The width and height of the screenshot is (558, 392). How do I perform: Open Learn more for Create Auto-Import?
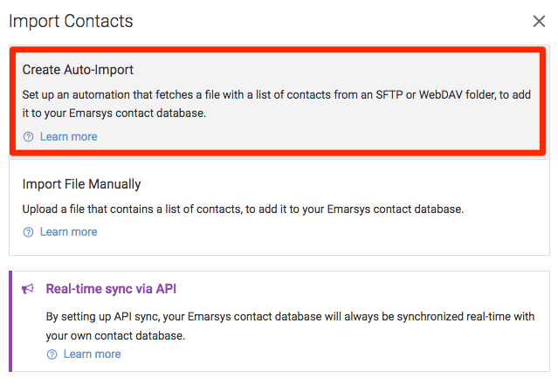tap(68, 136)
